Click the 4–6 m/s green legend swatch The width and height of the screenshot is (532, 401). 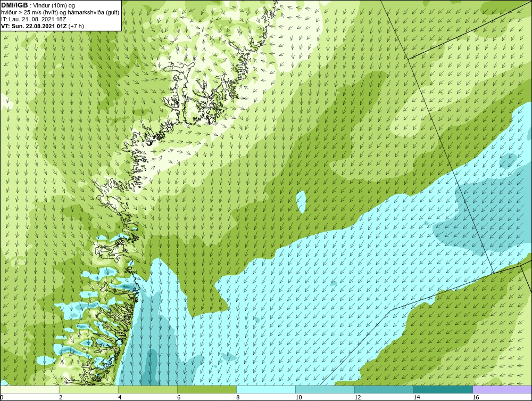coord(147,389)
